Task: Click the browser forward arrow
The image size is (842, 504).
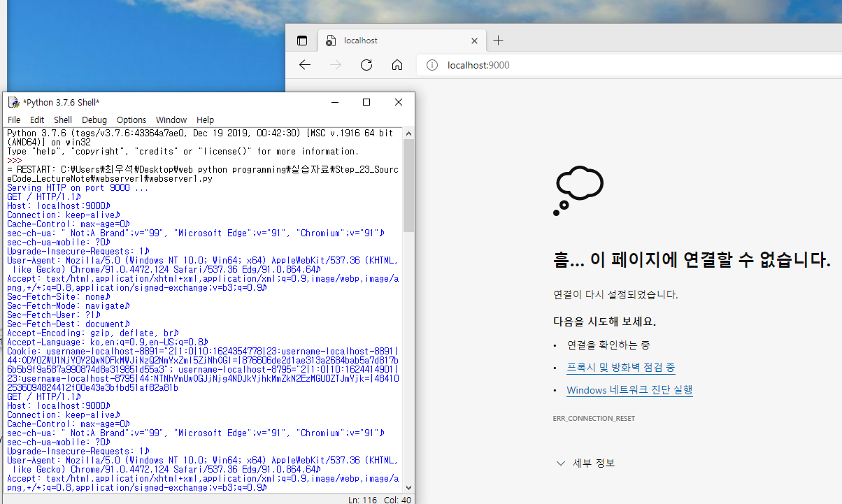Action: (x=336, y=65)
